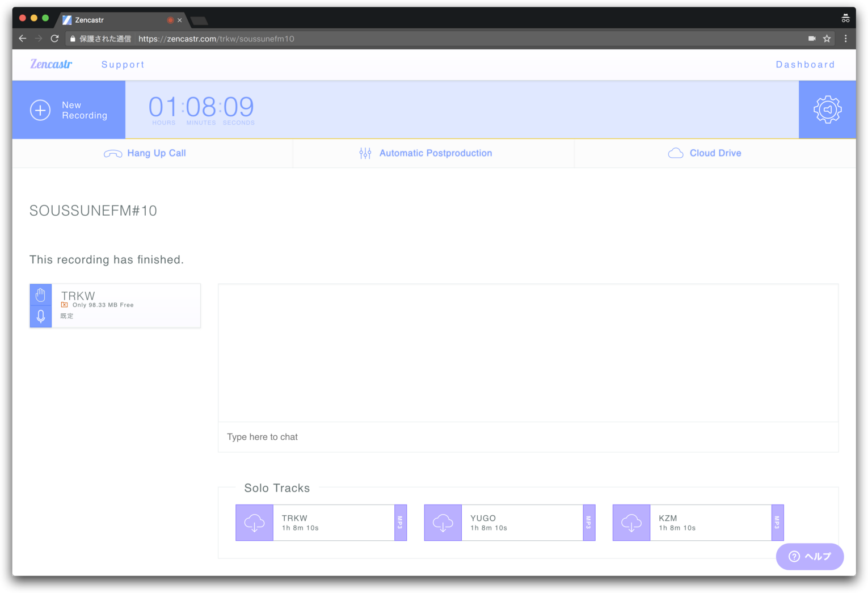Open Automatic Postproduction
This screenshot has width=868, height=593.
[425, 153]
